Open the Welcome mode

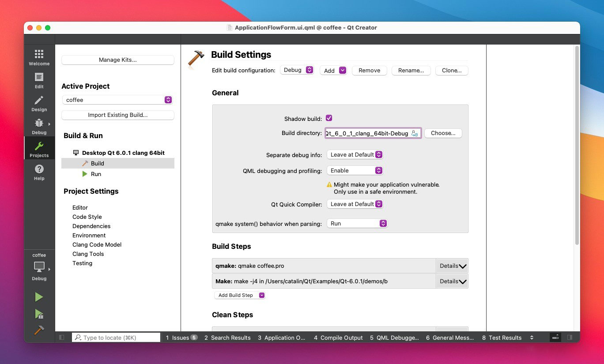coord(39,57)
